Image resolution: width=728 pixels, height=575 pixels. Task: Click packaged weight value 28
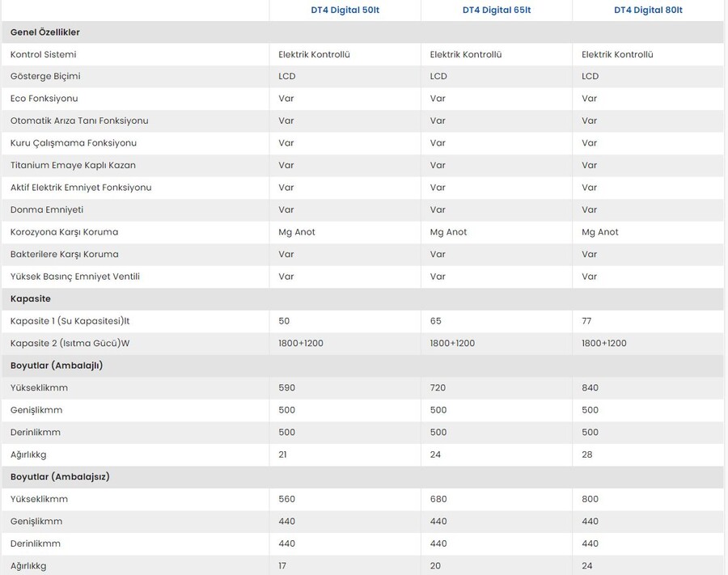click(587, 455)
